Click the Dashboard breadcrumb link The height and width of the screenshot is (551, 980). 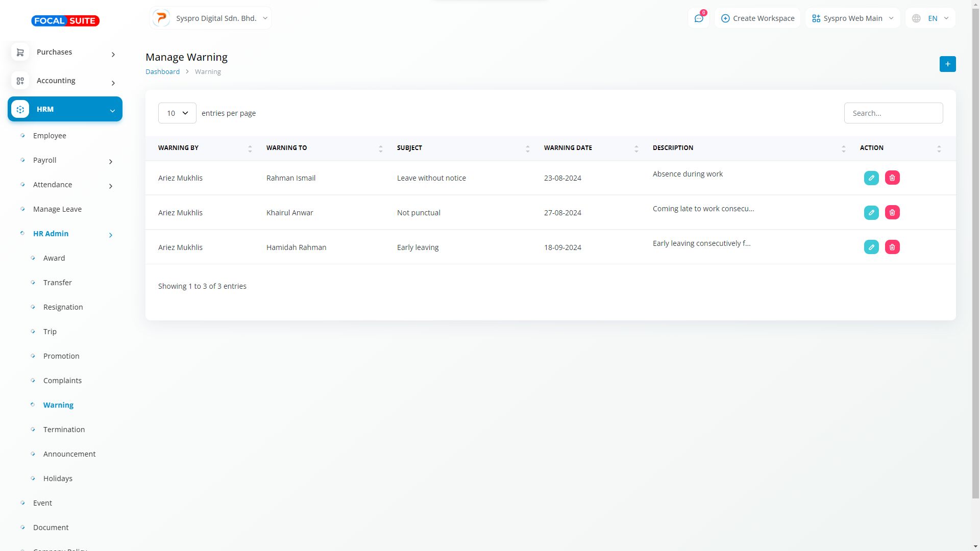[x=162, y=72]
